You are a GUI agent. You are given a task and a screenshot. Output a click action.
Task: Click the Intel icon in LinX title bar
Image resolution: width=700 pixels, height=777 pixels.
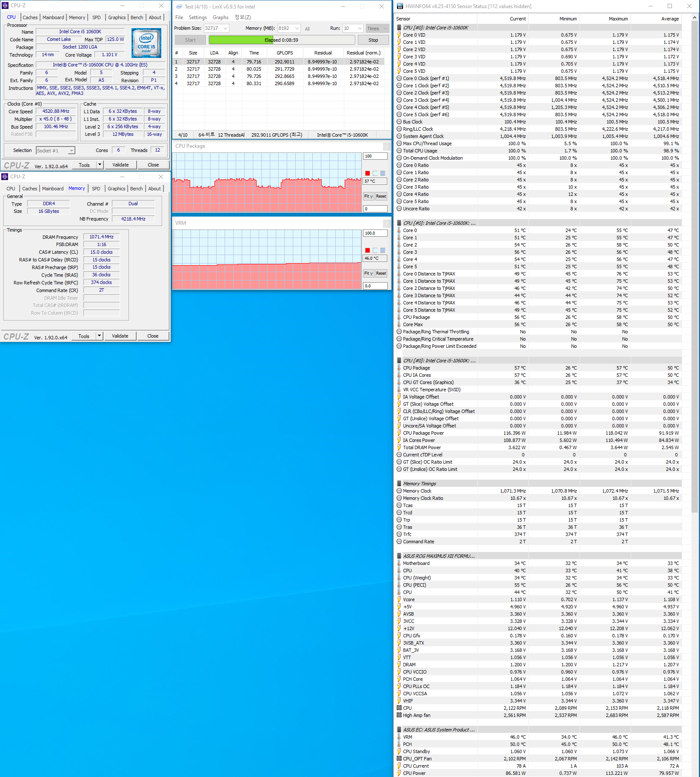click(x=179, y=6)
